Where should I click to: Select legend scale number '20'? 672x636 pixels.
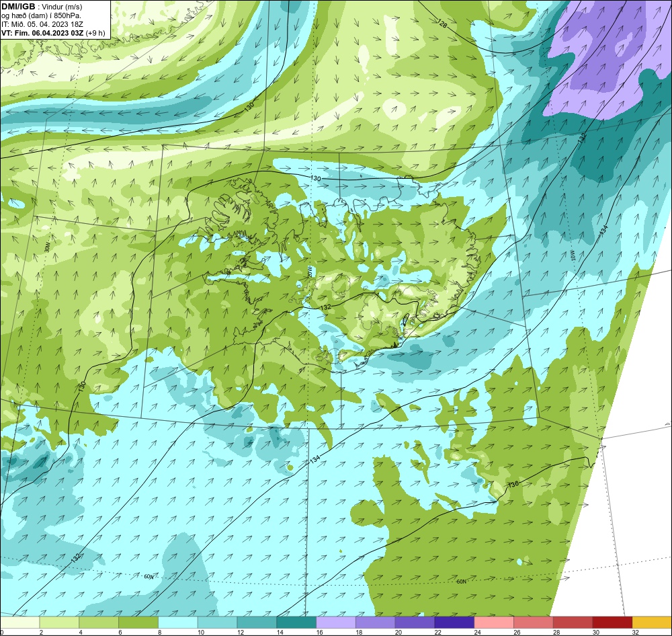tap(398, 632)
